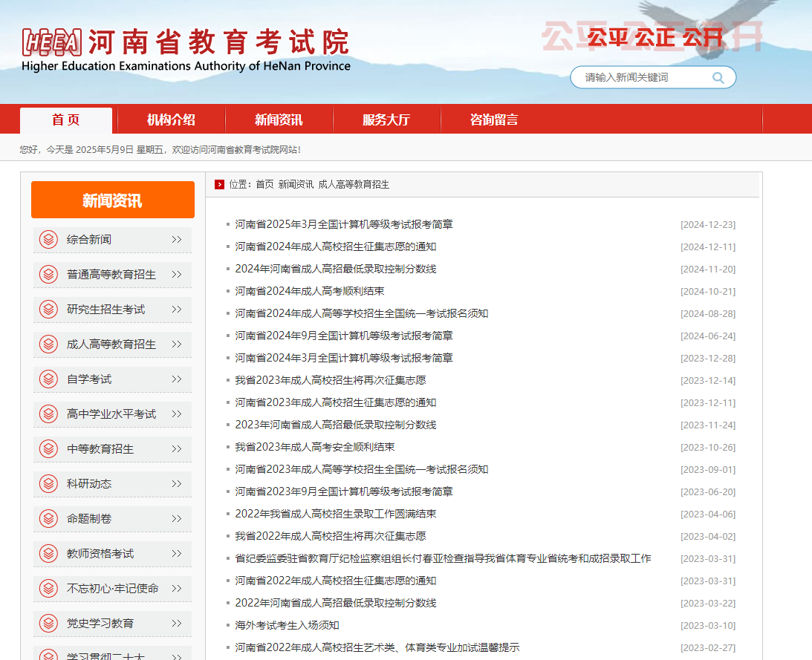This screenshot has width=812, height=660.
Task: Switch to the 首页 tab
Action: [x=67, y=120]
